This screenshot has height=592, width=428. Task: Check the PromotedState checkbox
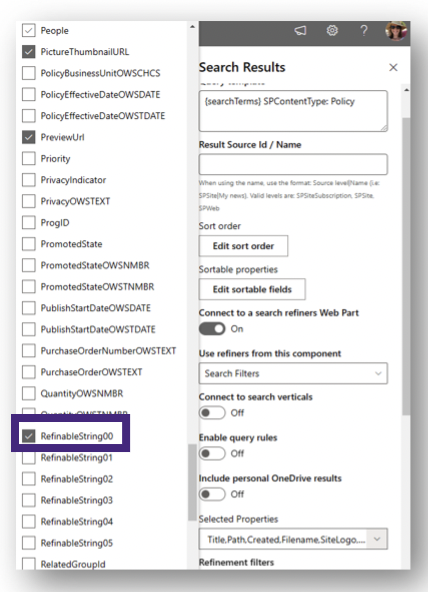click(x=29, y=244)
